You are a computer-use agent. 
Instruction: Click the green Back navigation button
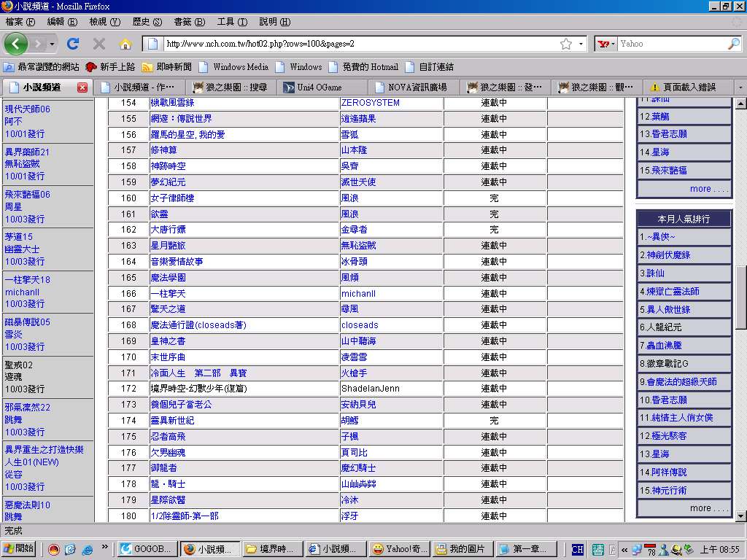(16, 44)
